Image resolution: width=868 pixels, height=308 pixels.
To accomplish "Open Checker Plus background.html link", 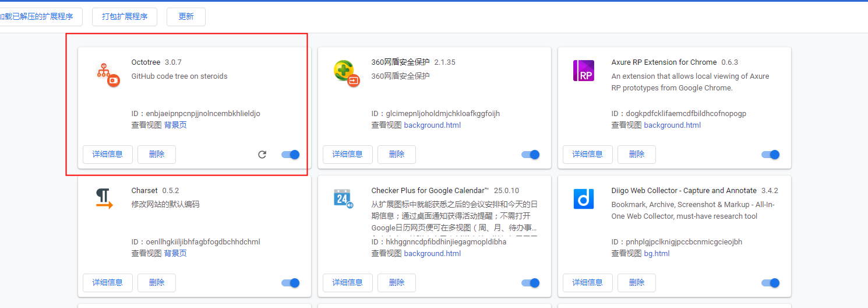I will pos(432,253).
